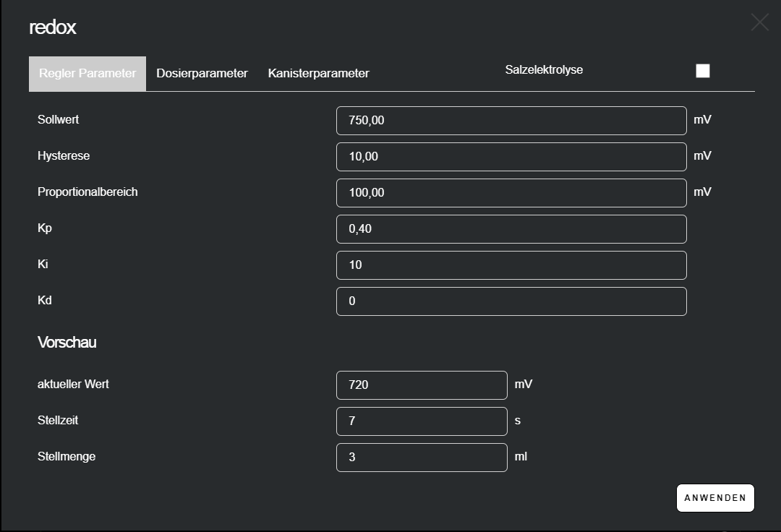The image size is (781, 532).
Task: Click the aktueller Wert preview field
Action: (x=422, y=385)
